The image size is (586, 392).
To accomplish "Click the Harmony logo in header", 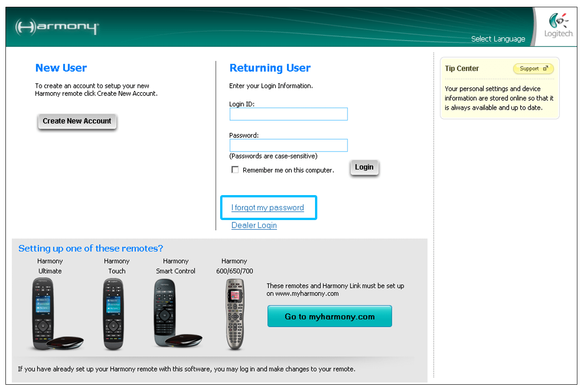I will (57, 27).
